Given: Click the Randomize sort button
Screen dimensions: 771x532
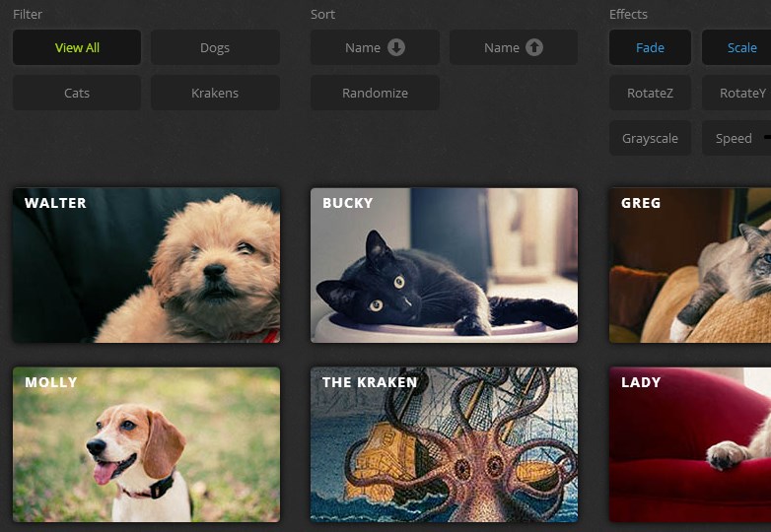Looking at the screenshot, I should coord(375,94).
